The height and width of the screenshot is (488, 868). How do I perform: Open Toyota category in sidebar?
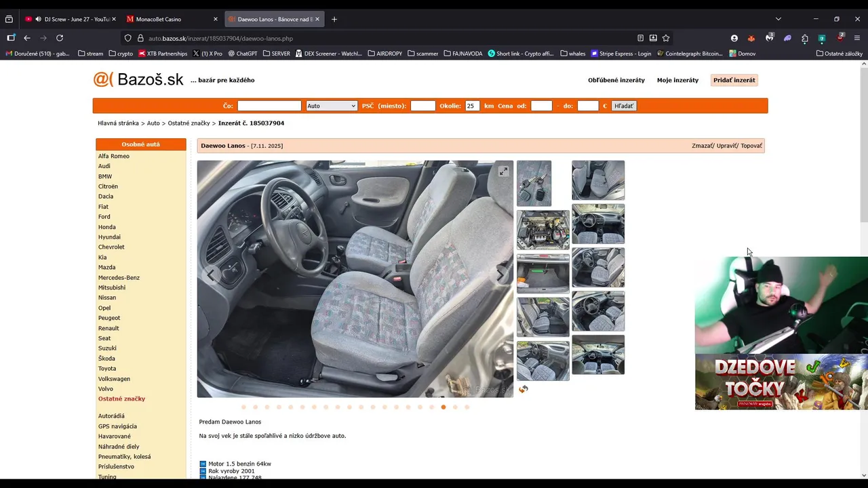pyautogui.click(x=107, y=369)
